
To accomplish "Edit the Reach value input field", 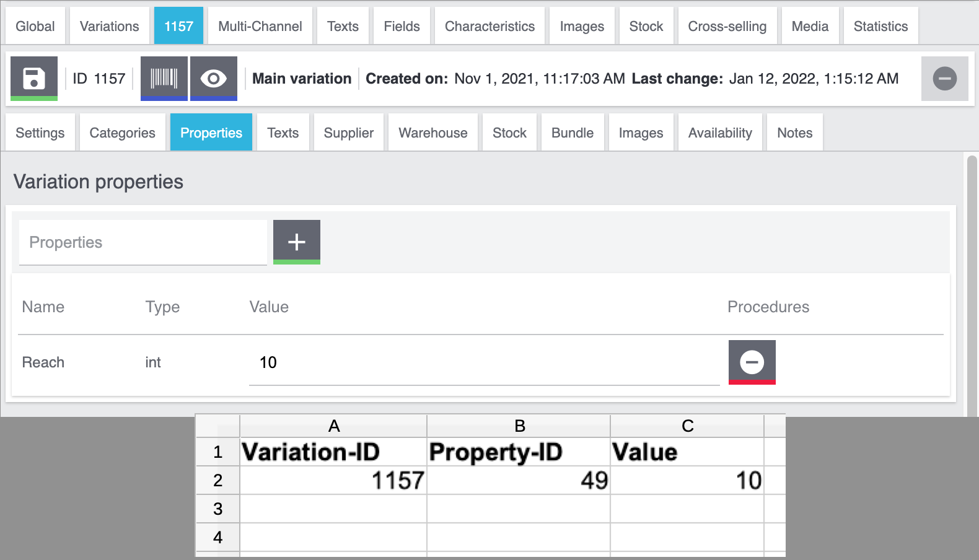I will 483,362.
